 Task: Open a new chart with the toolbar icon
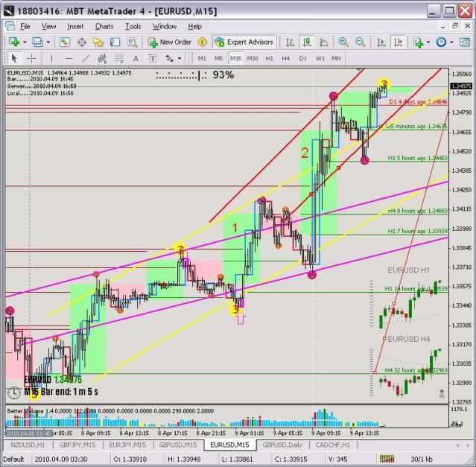[x=14, y=42]
